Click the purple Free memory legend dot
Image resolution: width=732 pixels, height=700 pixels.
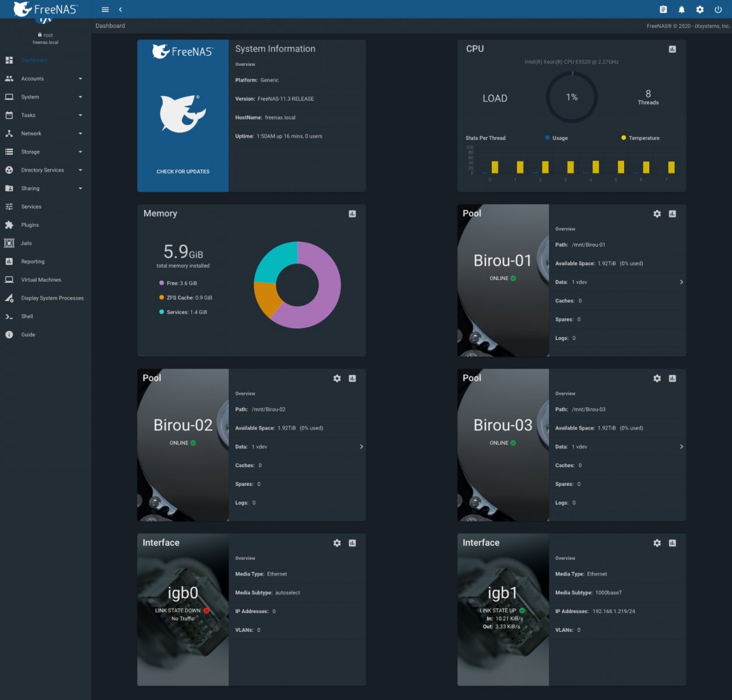pos(162,283)
